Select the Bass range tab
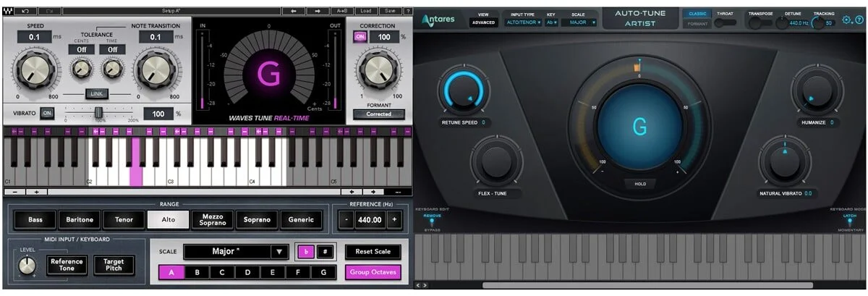Viewport: 868px width, 296px height. (35, 219)
